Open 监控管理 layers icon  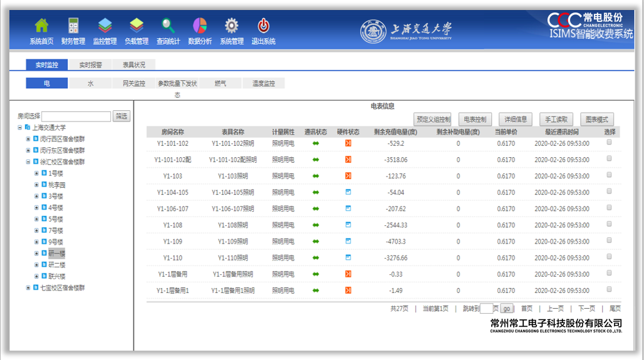pyautogui.click(x=105, y=26)
